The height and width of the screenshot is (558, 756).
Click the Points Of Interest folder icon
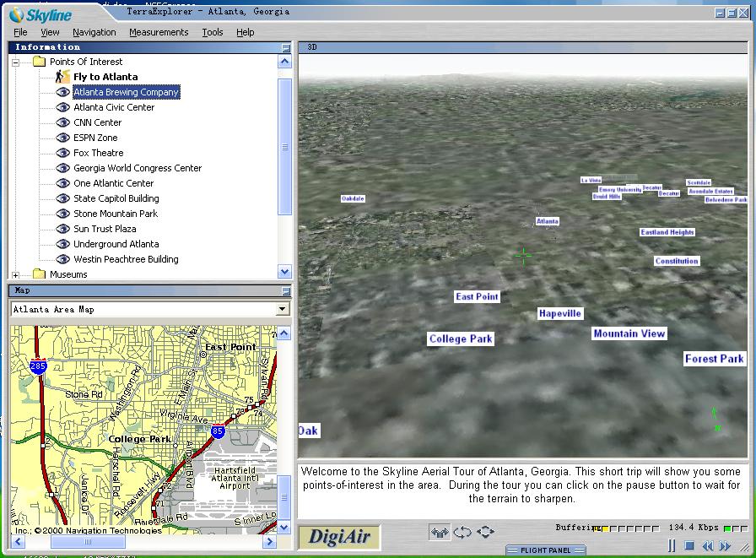pos(39,62)
